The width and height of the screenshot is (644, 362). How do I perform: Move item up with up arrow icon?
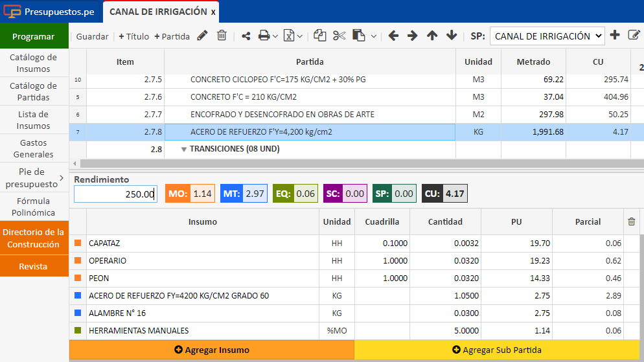click(x=432, y=36)
